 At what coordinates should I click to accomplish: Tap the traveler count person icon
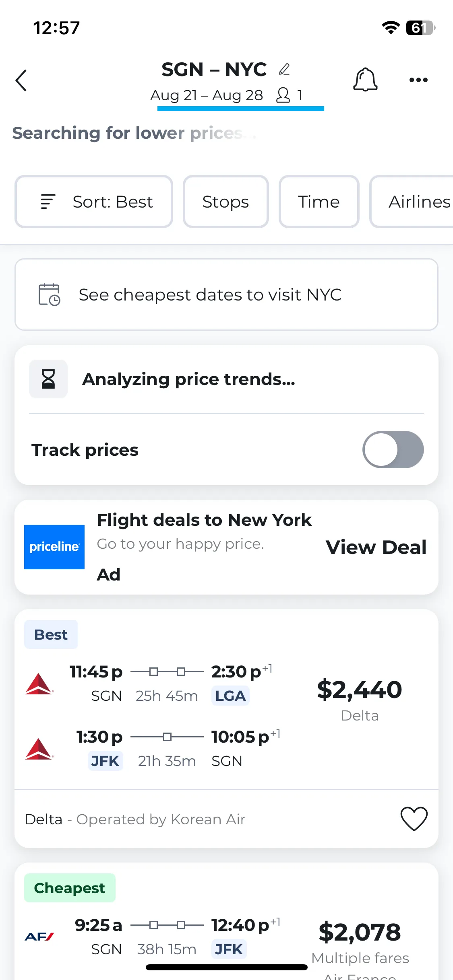coord(283,95)
